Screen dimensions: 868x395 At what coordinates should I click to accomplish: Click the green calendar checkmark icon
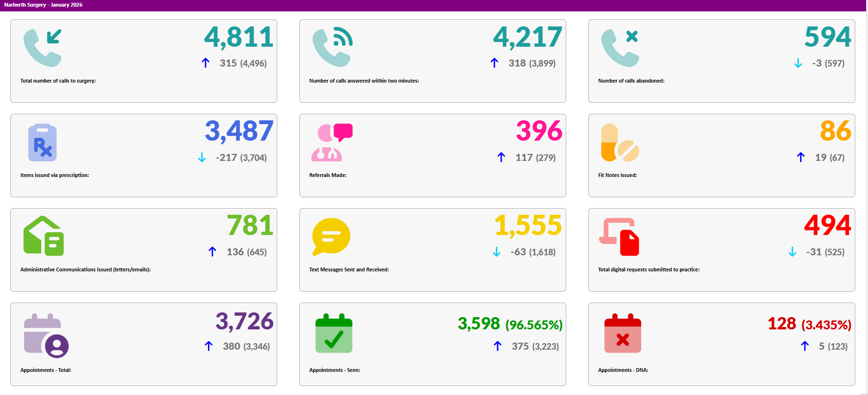click(x=334, y=334)
